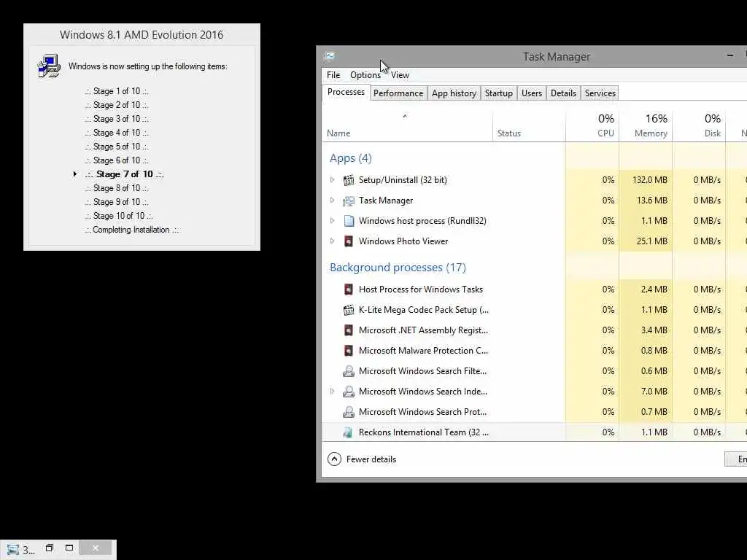
Task: Click the sort arrow above Name column
Action: 405,116
